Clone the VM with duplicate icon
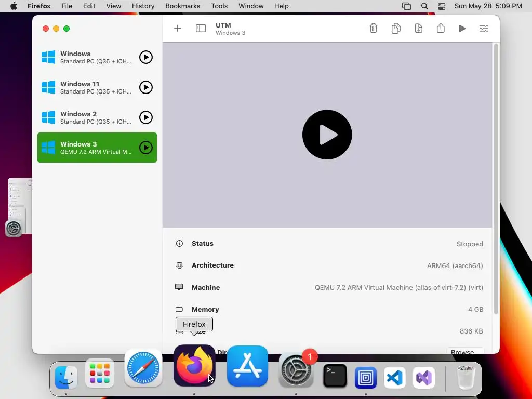This screenshot has width=532, height=399. pos(395,28)
